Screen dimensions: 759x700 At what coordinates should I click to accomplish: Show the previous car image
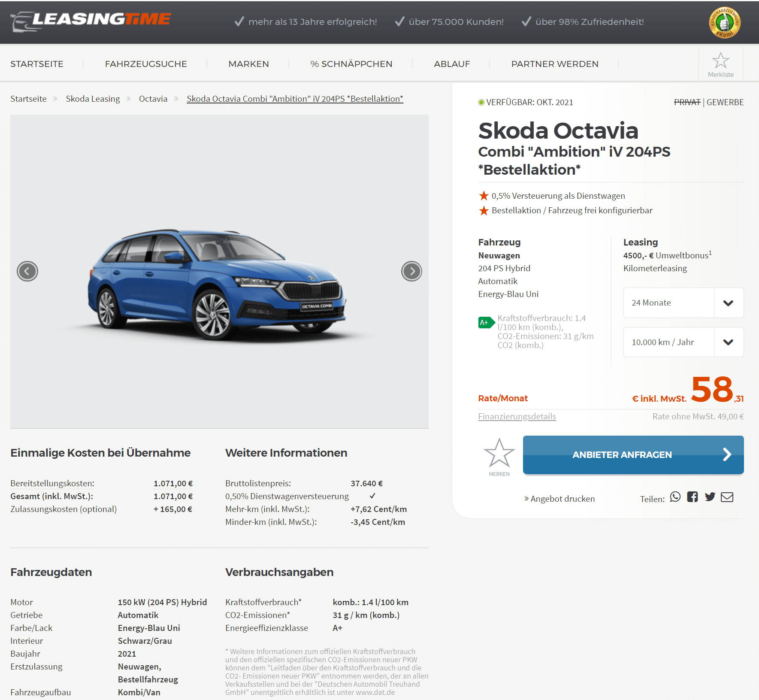click(27, 271)
